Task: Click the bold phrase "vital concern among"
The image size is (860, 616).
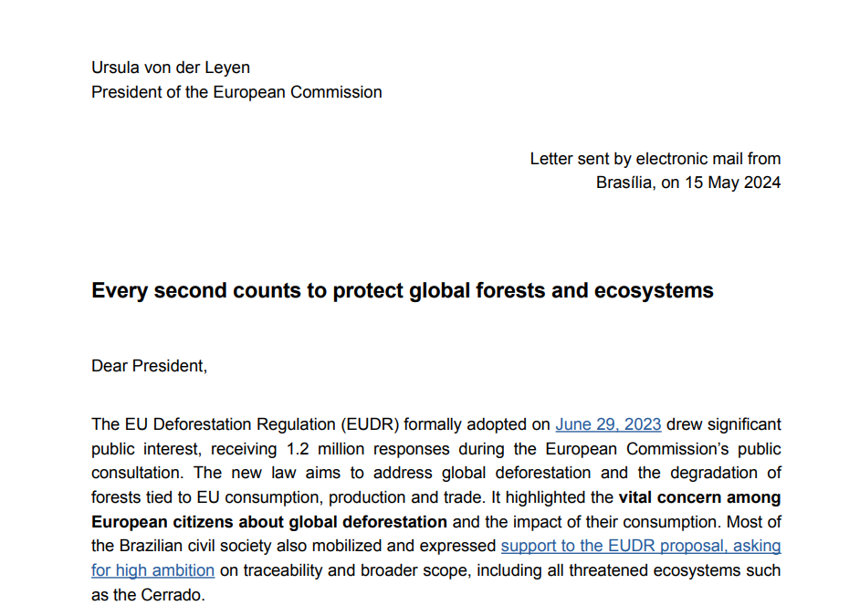Action: 699,498
